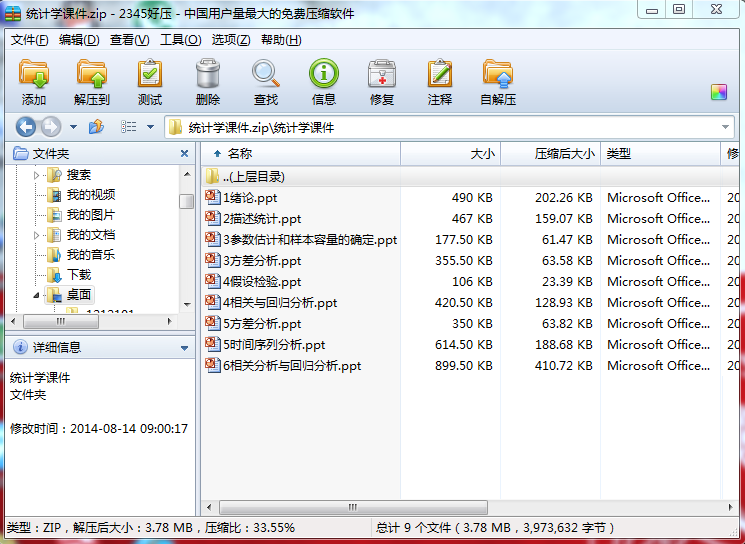
Task: Run the 测试 (Test) archive tool
Action: pyautogui.click(x=150, y=82)
